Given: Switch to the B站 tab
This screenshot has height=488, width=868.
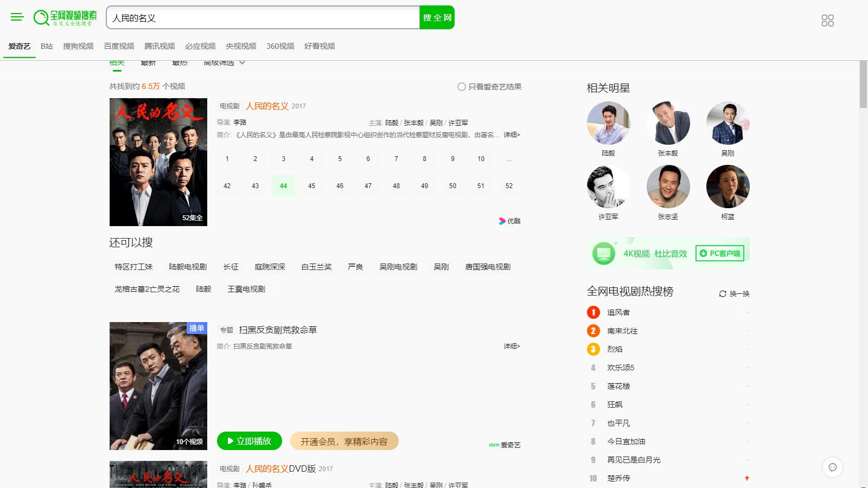Looking at the screenshot, I should pos(47,47).
